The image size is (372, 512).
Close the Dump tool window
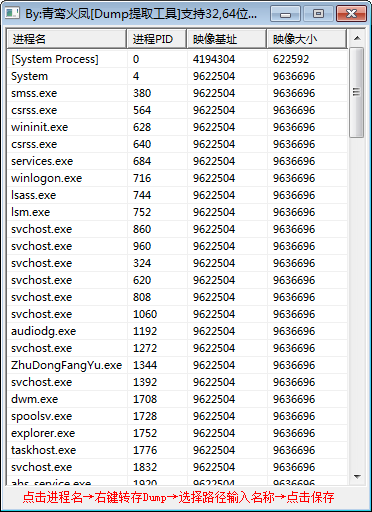[x=351, y=14]
